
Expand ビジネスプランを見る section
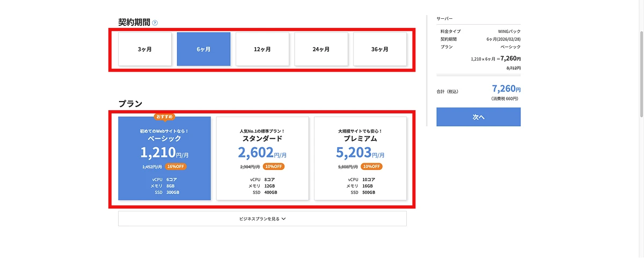pyautogui.click(x=262, y=219)
